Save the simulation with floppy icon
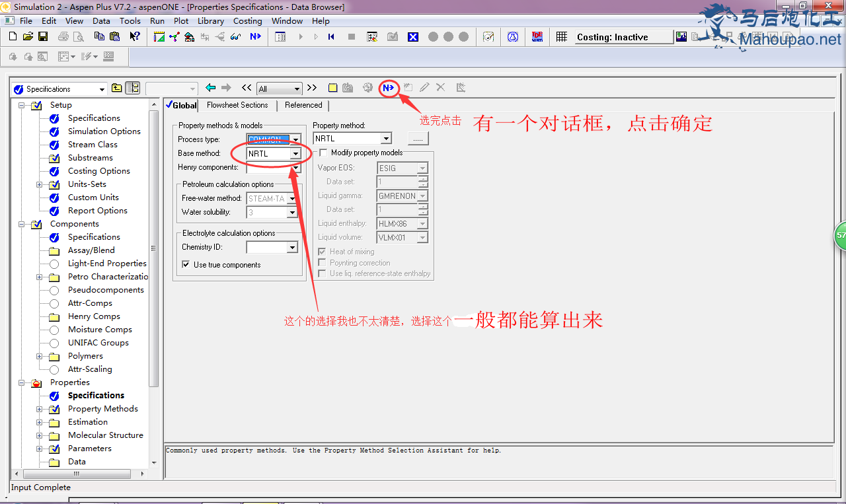This screenshot has height=504, width=846. pos(42,37)
